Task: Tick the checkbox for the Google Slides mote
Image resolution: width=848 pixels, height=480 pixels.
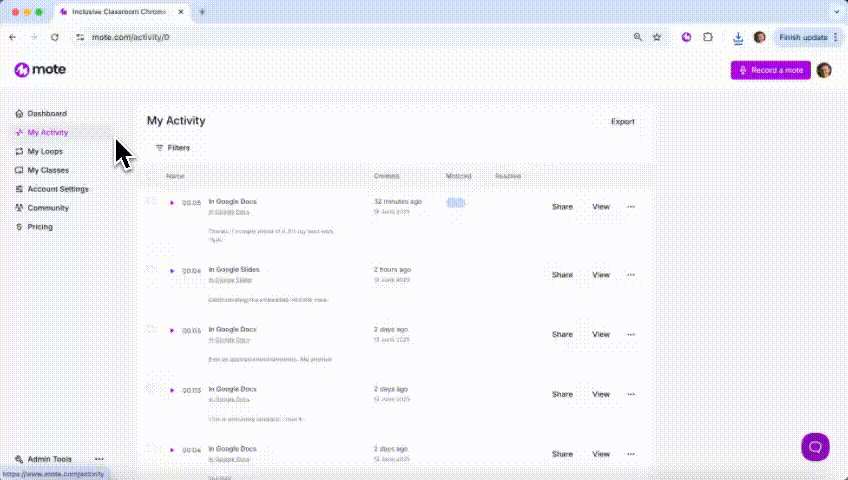Action: coord(151,269)
